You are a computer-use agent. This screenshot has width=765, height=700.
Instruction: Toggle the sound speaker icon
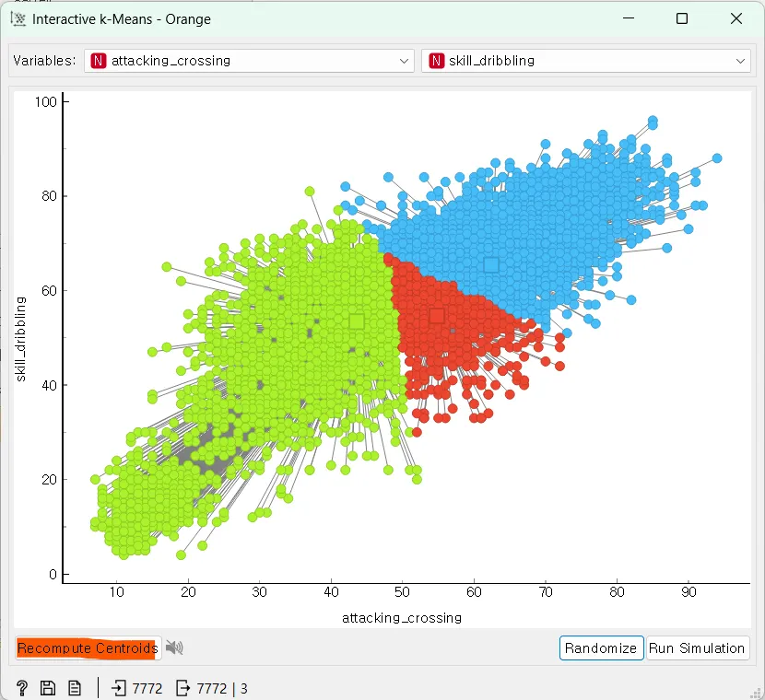click(174, 647)
